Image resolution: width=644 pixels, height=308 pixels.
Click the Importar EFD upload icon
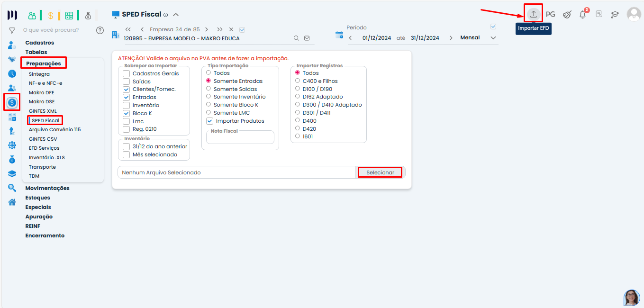coord(533,14)
